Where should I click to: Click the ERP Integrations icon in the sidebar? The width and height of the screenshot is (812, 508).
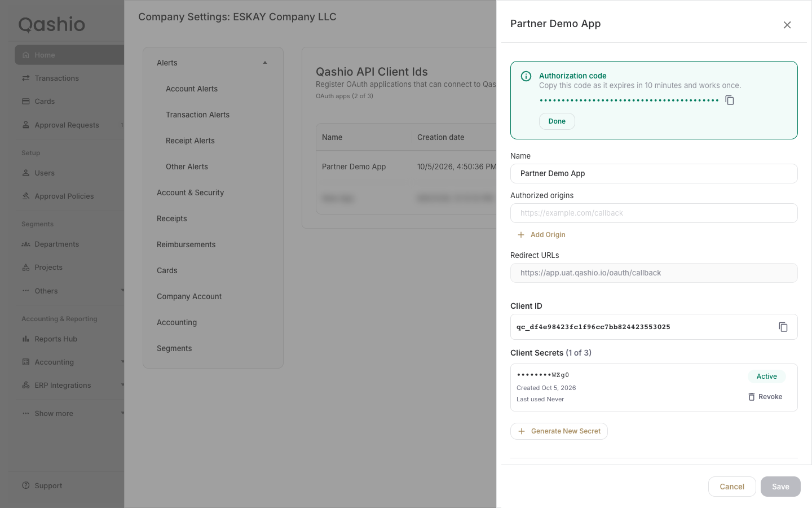click(26, 385)
